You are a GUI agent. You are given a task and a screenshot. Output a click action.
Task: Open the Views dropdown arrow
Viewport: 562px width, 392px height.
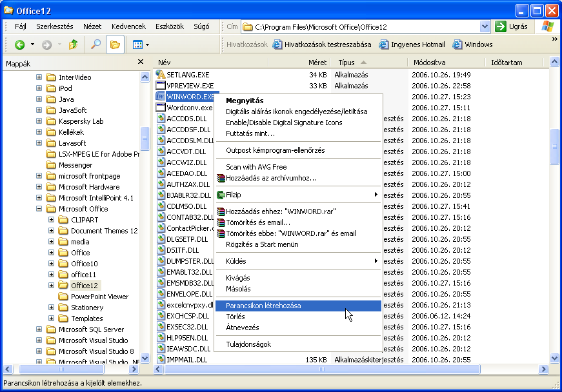(x=147, y=44)
